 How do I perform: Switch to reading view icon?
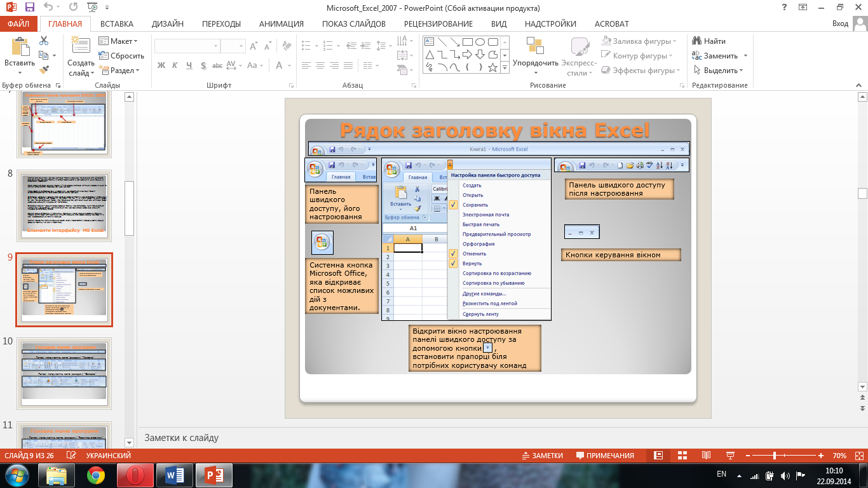[x=706, y=456]
